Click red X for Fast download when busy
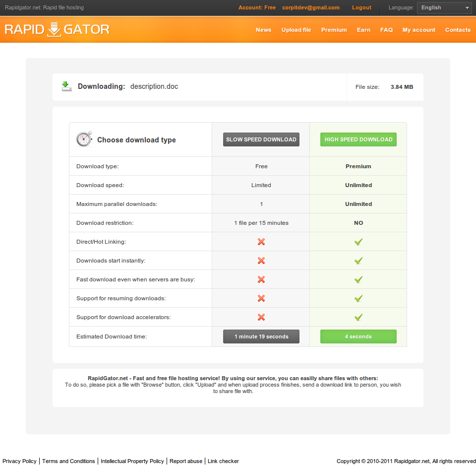The height and width of the screenshot is (470, 476). pos(261,279)
